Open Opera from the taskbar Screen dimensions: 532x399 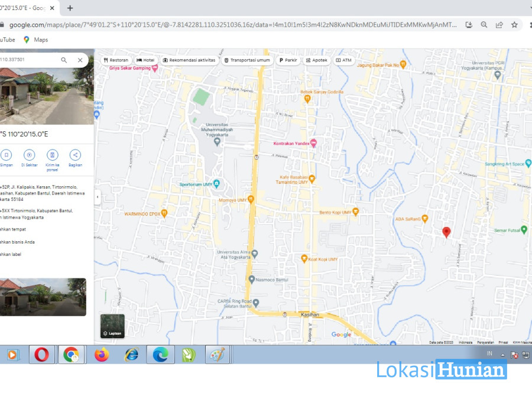pos(41,355)
